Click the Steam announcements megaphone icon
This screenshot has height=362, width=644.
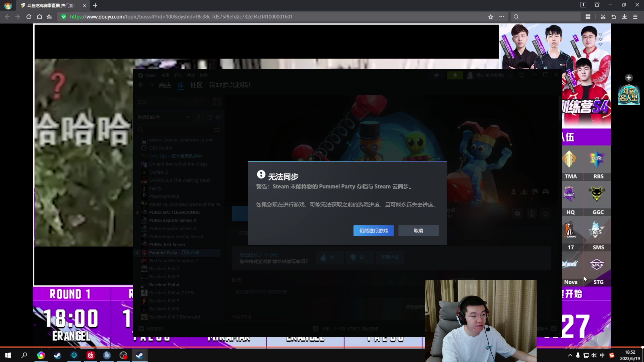[436, 75]
